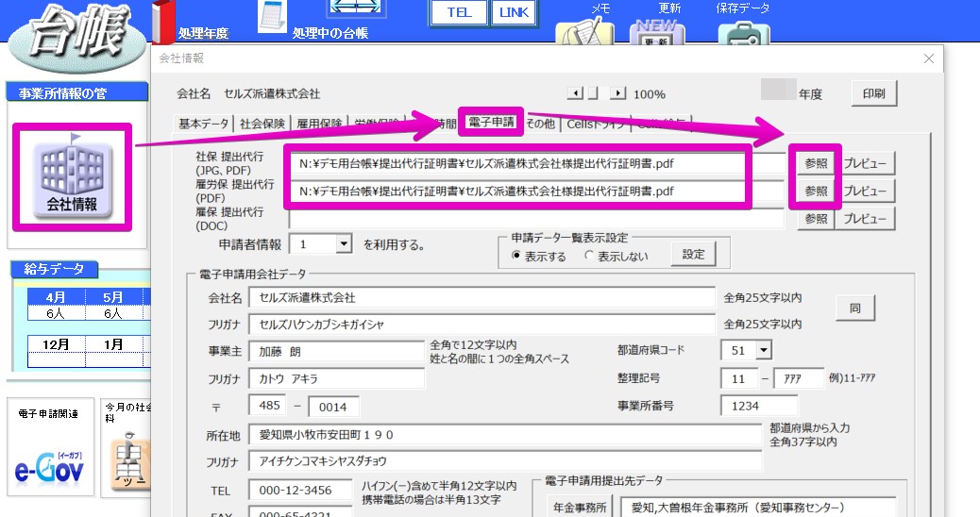Click the empty 雇保 提出代行 DOC field
Screen dimensions: 980x517
537,219
